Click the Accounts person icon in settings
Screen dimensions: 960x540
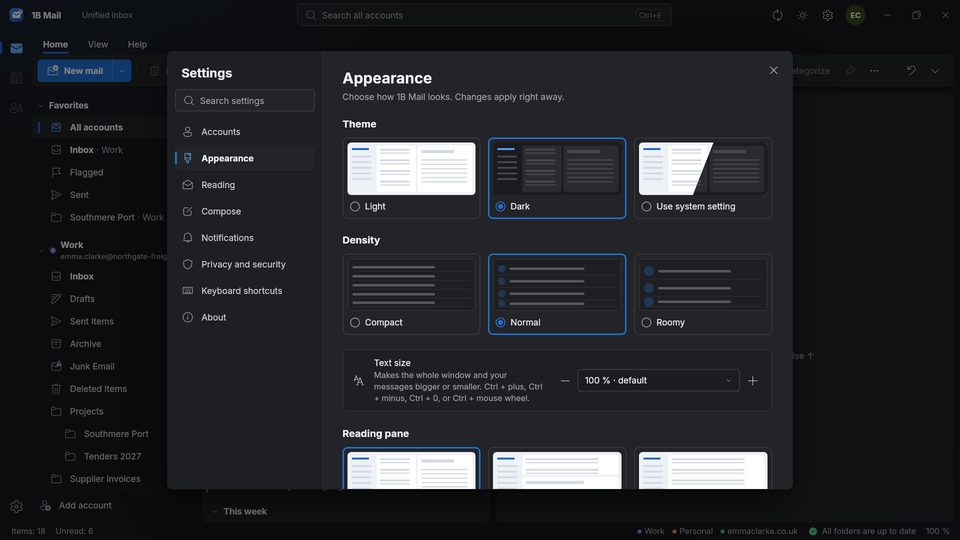pos(187,132)
